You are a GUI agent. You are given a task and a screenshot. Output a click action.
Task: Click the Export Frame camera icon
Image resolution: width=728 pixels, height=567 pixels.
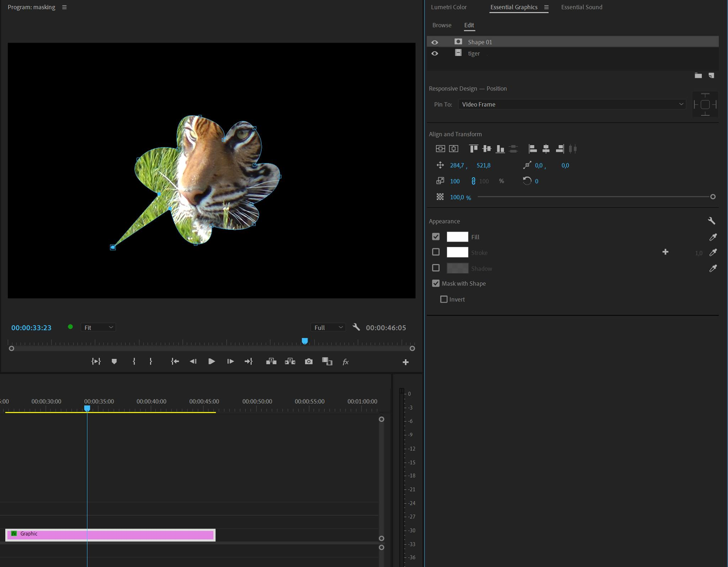(308, 361)
